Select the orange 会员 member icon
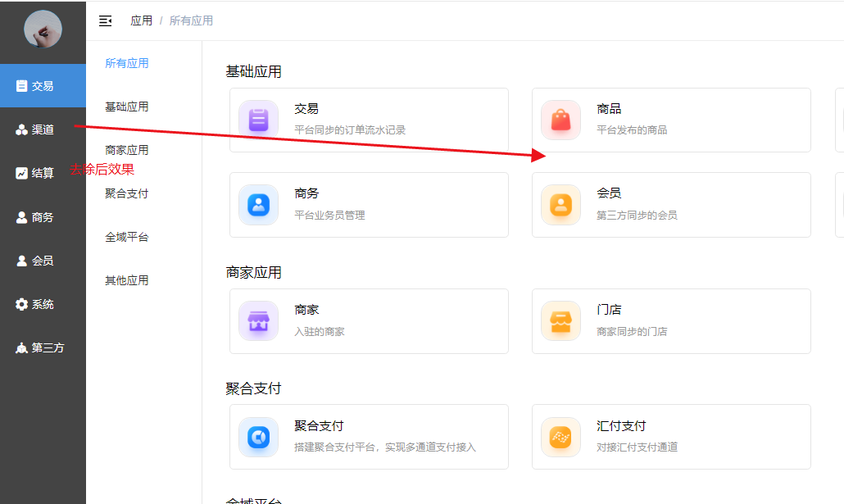The width and height of the screenshot is (844, 504). (560, 205)
